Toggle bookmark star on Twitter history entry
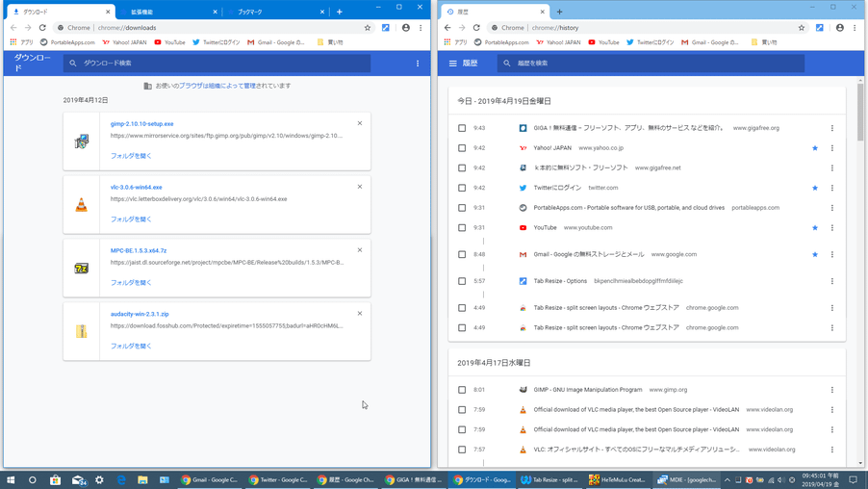Viewport: 868px width, 489px height. pos(815,188)
